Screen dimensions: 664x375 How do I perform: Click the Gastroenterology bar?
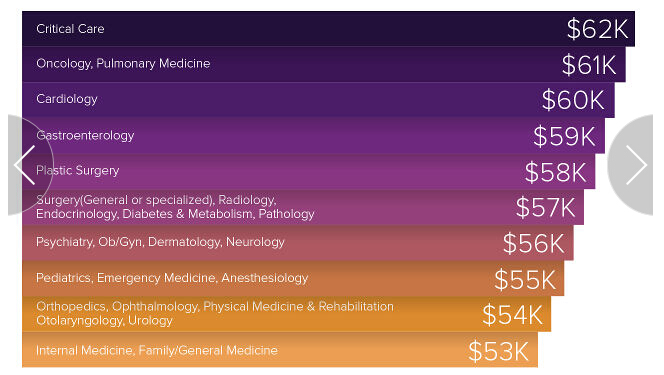tap(313, 136)
